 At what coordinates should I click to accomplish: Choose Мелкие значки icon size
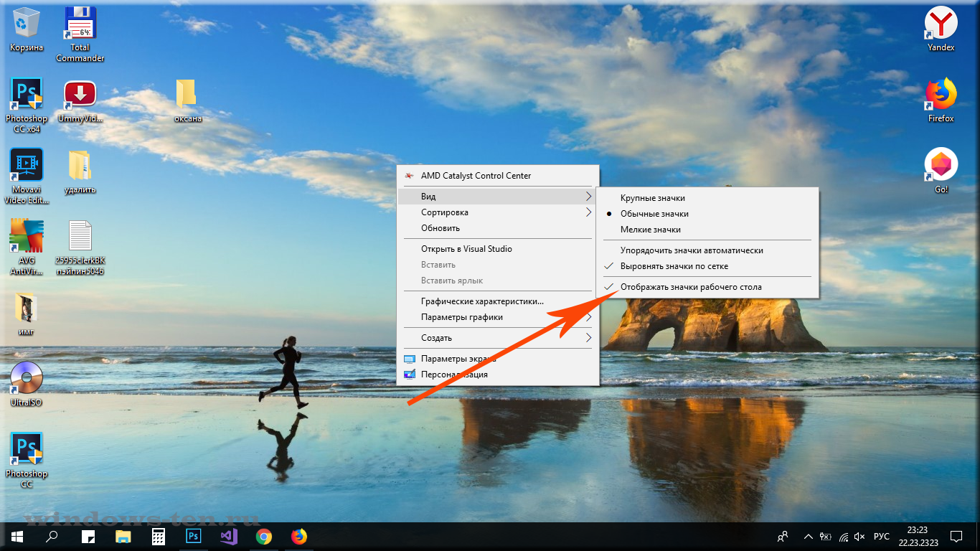pyautogui.click(x=707, y=230)
